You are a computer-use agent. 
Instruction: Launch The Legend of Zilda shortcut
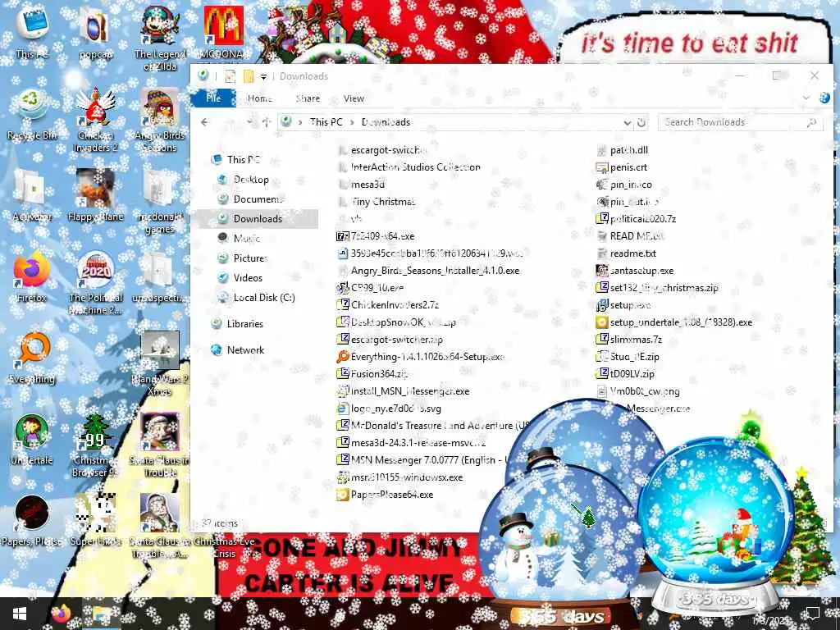tap(160, 38)
